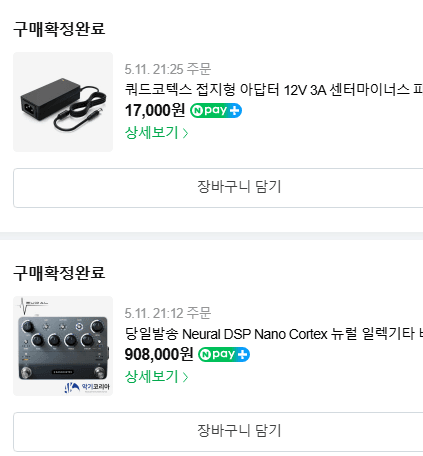423x456 pixels.
Task: Click the 17,000원 price text
Action: (155, 110)
